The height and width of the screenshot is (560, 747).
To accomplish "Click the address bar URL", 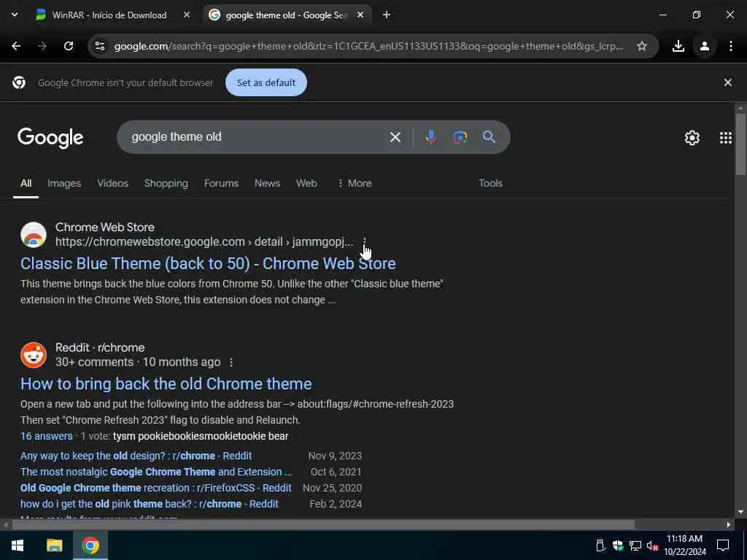I will coord(368,46).
